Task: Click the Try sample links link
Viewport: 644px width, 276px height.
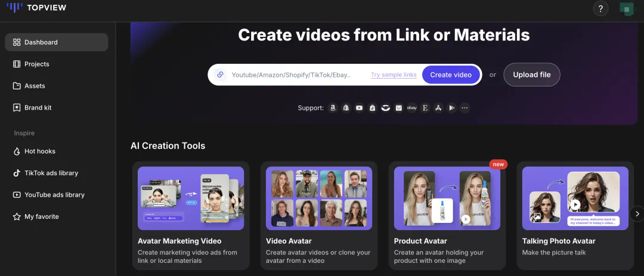Action: (394, 75)
